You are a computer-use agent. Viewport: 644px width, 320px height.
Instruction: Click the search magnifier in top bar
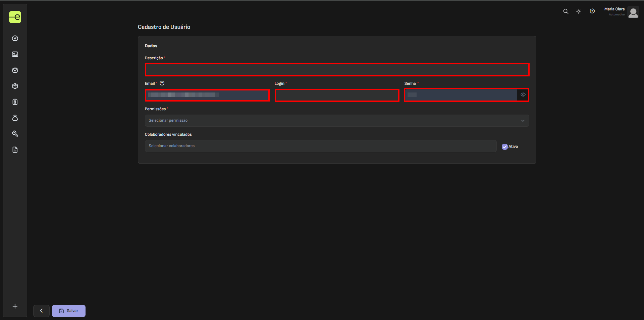pos(566,11)
